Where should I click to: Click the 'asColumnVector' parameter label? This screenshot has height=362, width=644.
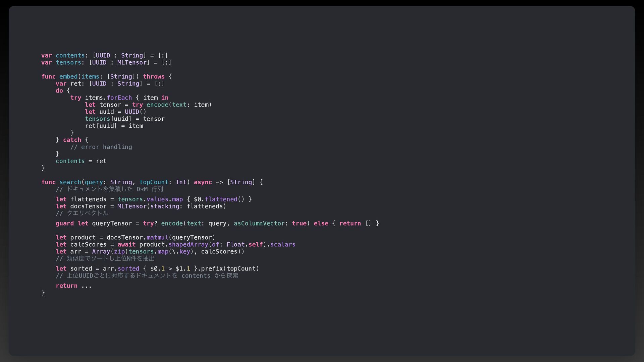259,224
